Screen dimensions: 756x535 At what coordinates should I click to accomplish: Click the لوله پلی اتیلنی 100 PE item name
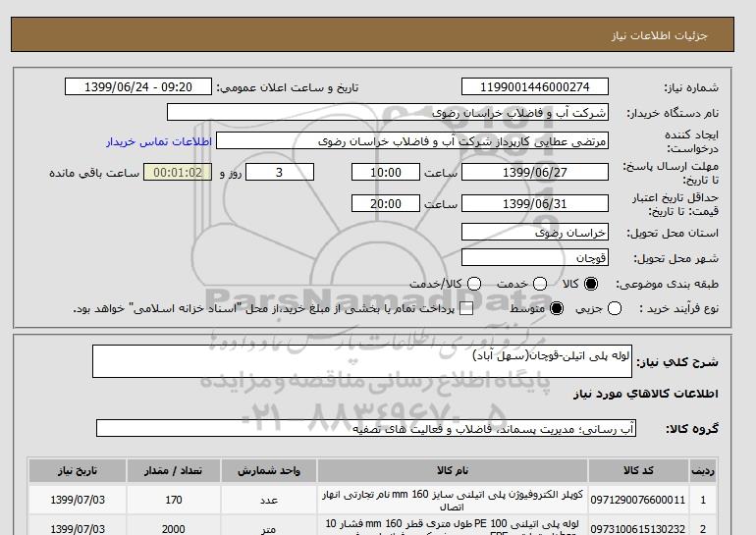coord(453,526)
